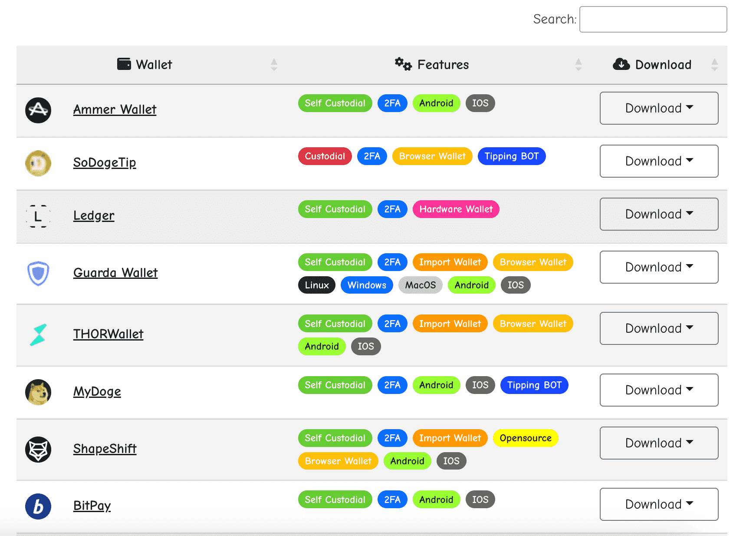Click the red Custodial tag on SoDogeTip
This screenshot has width=756, height=536.
(x=325, y=156)
